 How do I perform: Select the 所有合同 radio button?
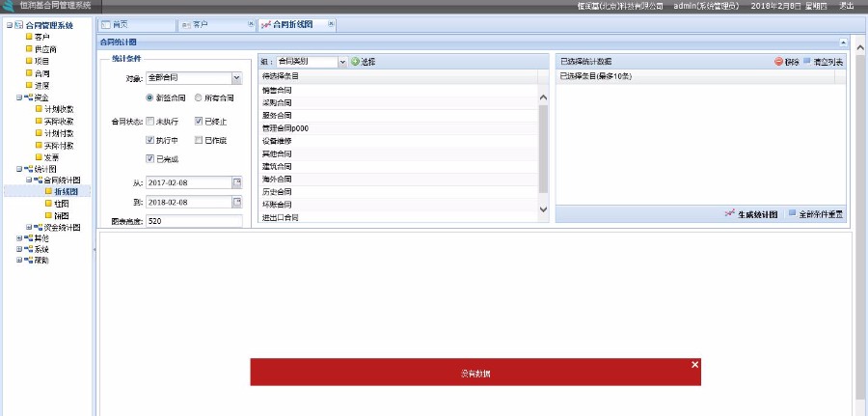(198, 98)
